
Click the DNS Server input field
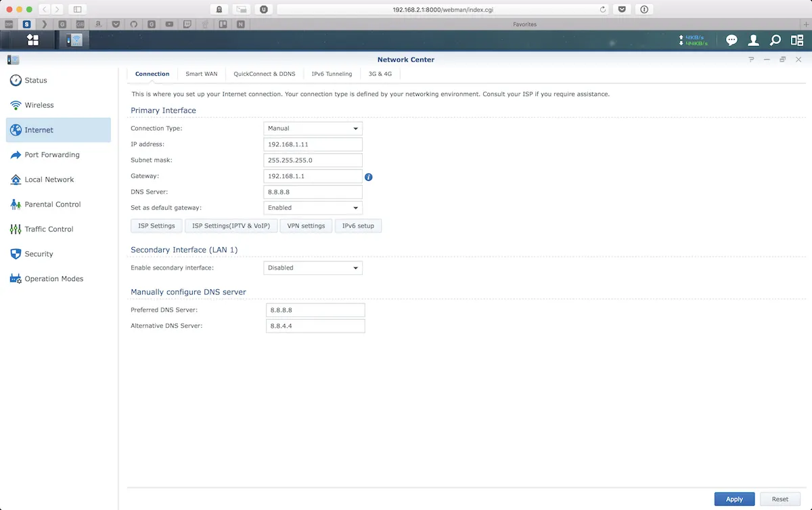coord(313,192)
